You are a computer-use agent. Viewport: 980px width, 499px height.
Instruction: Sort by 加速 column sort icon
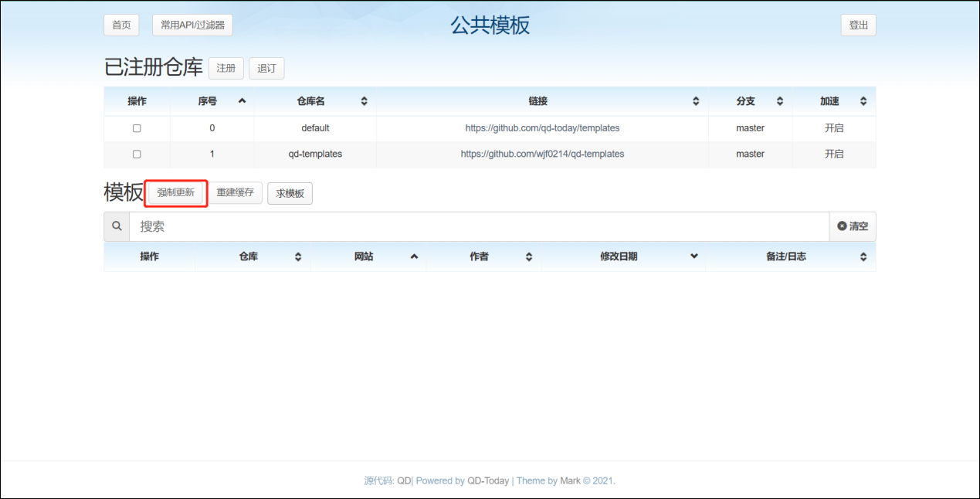(x=863, y=101)
